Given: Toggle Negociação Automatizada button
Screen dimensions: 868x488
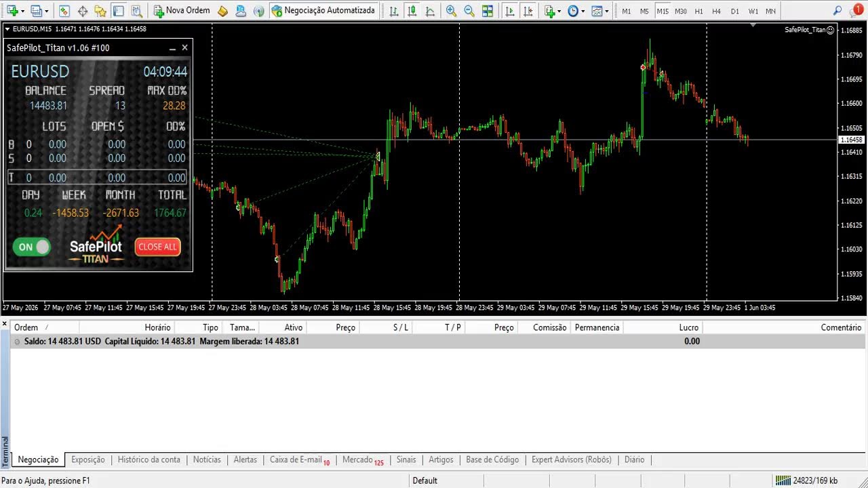Looking at the screenshot, I should [323, 11].
